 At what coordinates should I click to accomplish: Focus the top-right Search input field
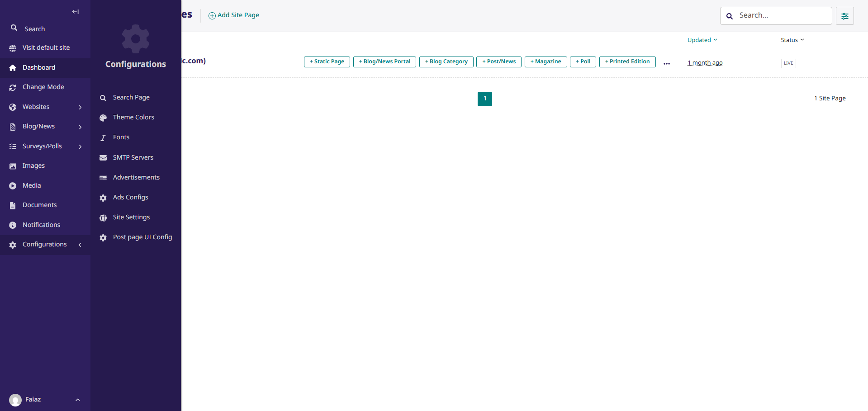tap(776, 16)
